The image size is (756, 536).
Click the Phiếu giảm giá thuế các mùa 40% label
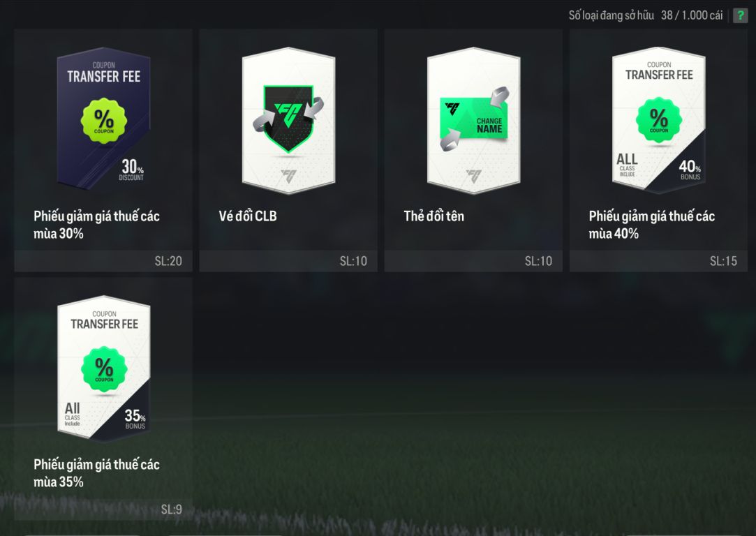coord(652,225)
